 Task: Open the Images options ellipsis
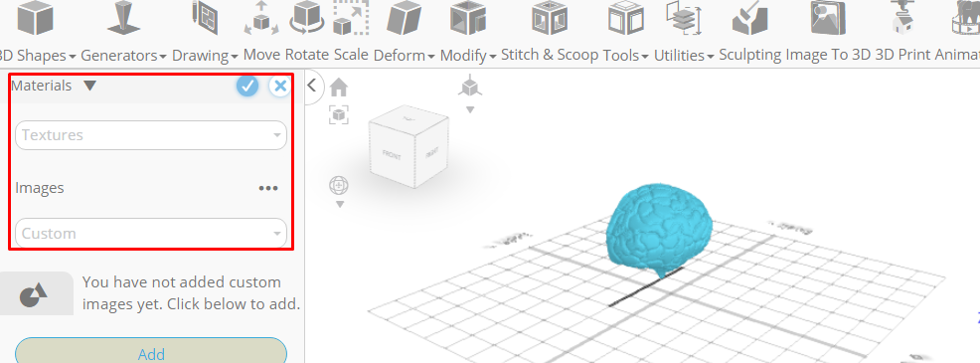pyautogui.click(x=268, y=188)
